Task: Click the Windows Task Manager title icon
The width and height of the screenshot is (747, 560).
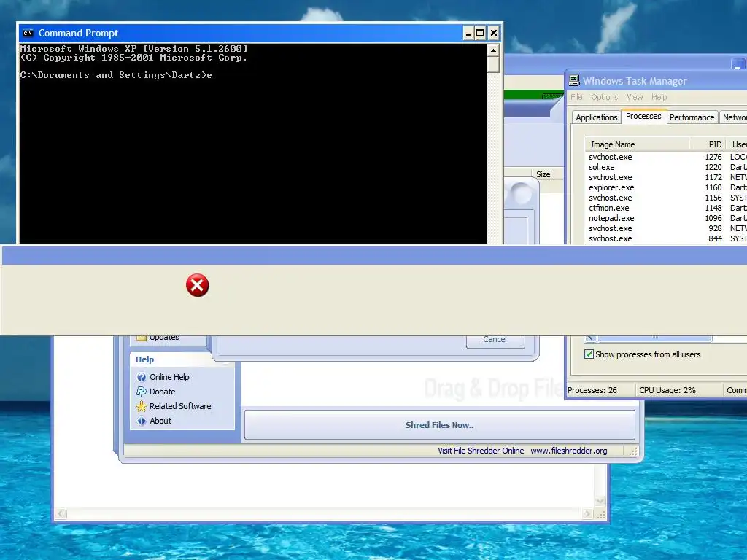Action: (574, 81)
